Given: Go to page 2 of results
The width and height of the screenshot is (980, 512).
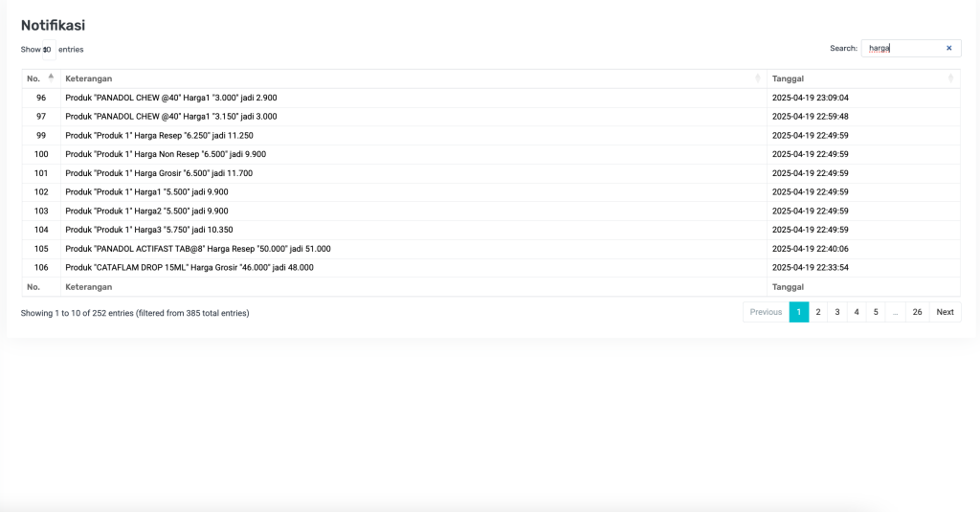Looking at the screenshot, I should click(818, 312).
